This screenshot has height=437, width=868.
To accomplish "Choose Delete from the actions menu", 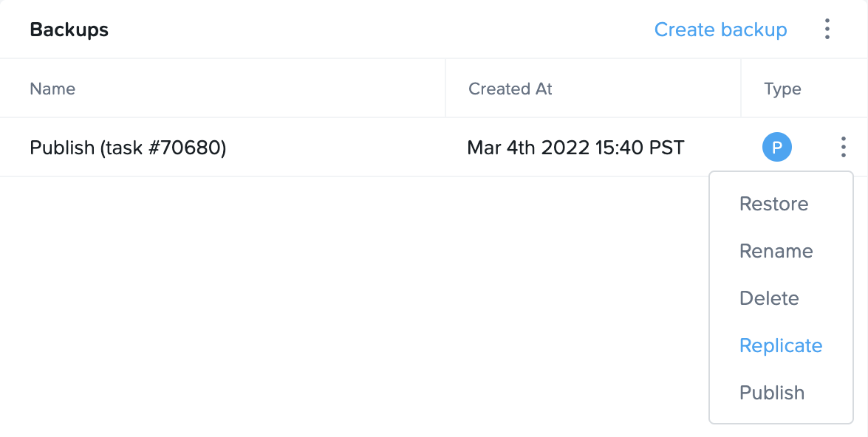I will [x=769, y=298].
